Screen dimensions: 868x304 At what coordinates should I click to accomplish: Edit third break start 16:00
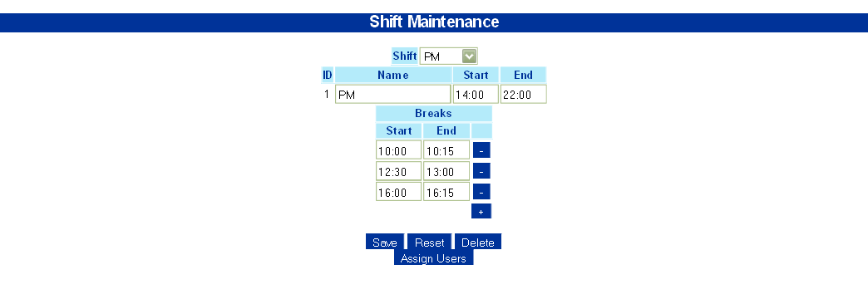(398, 192)
